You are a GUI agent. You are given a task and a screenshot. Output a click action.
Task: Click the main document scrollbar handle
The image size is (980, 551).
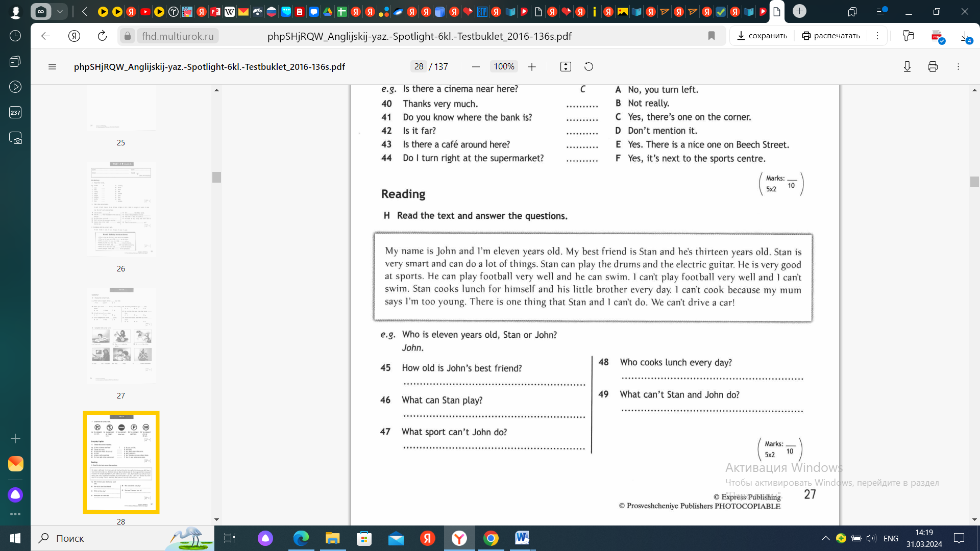tap(974, 182)
